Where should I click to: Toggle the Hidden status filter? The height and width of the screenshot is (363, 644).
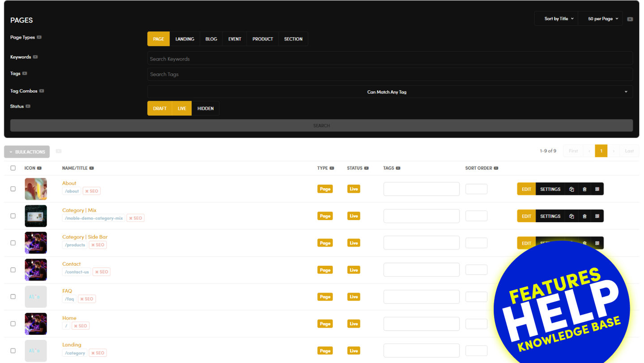[205, 108]
